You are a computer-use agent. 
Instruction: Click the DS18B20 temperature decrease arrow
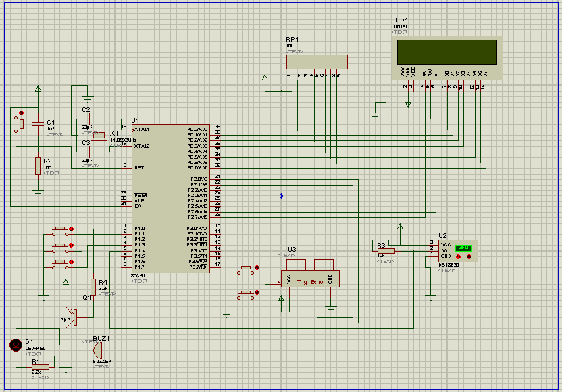click(x=469, y=256)
